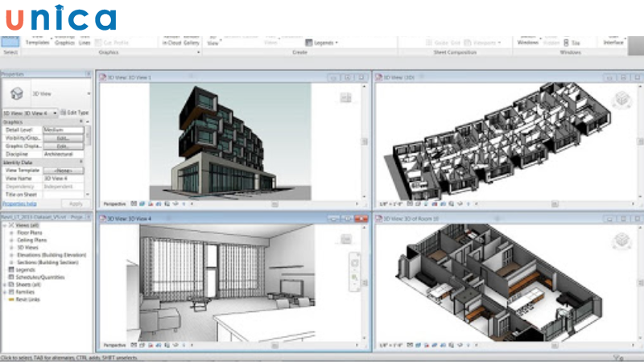Click the ViewCube in 3D of Room 10 view
The image size is (644, 362).
621,241
